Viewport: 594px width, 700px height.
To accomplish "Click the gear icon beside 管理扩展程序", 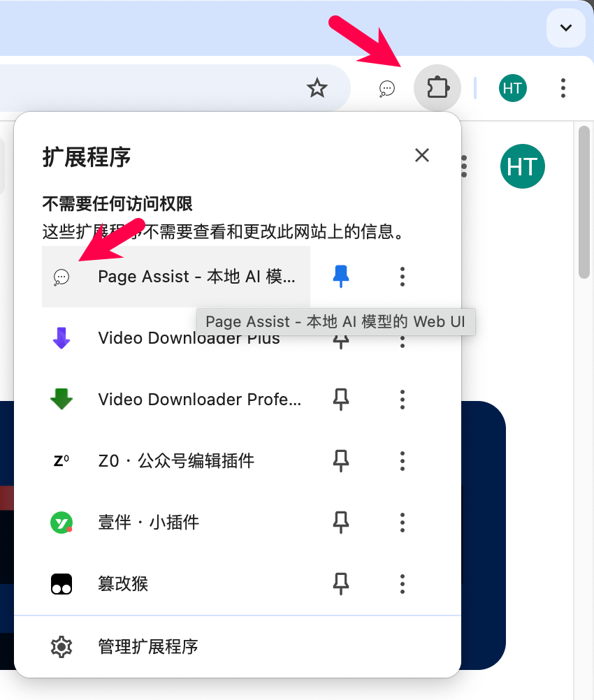I will tap(61, 646).
